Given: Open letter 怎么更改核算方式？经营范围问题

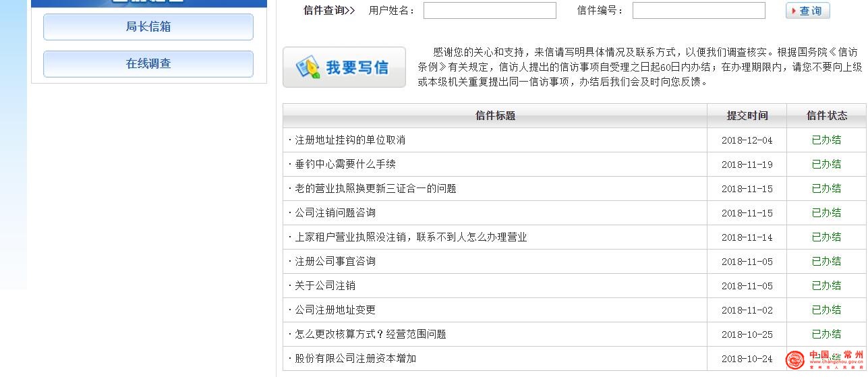Looking at the screenshot, I should (x=370, y=335).
